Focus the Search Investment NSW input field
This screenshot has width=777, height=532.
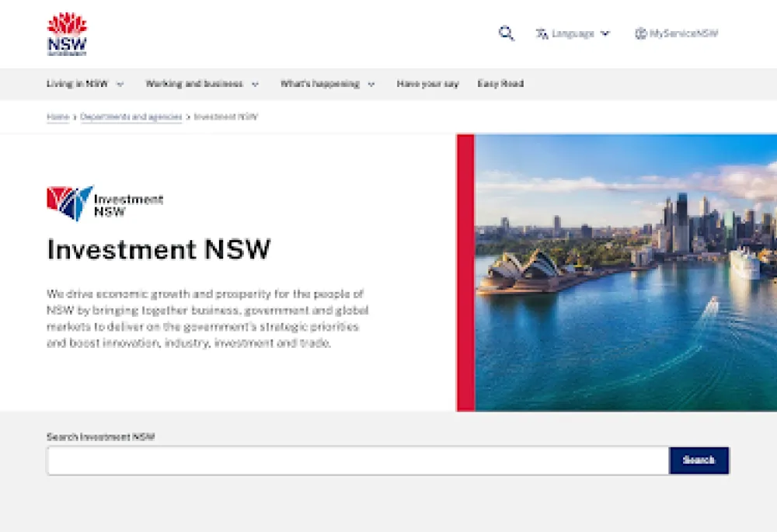click(357, 461)
